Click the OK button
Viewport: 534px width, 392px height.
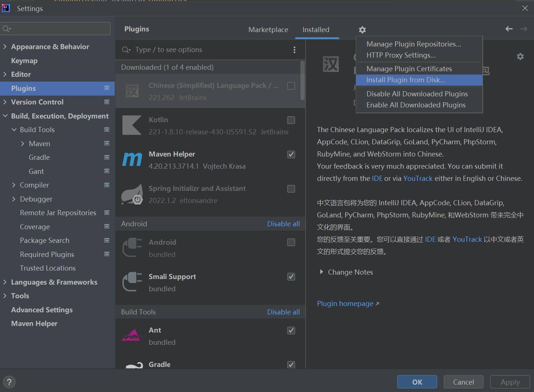(x=417, y=382)
